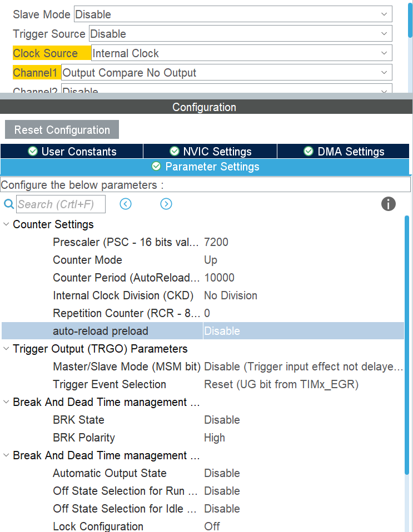
Task: Select Internal Clock Division value No Division
Action: coord(230,295)
